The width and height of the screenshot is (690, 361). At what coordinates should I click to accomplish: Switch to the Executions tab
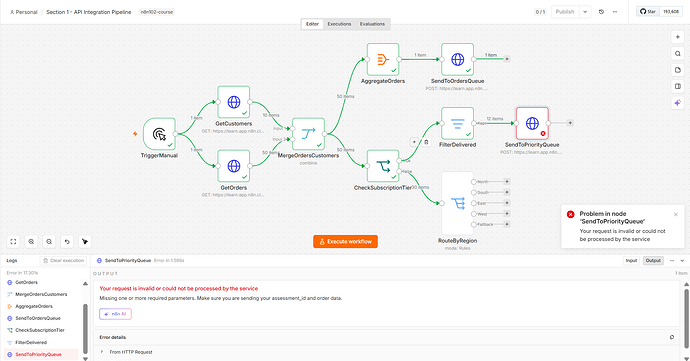pyautogui.click(x=339, y=24)
